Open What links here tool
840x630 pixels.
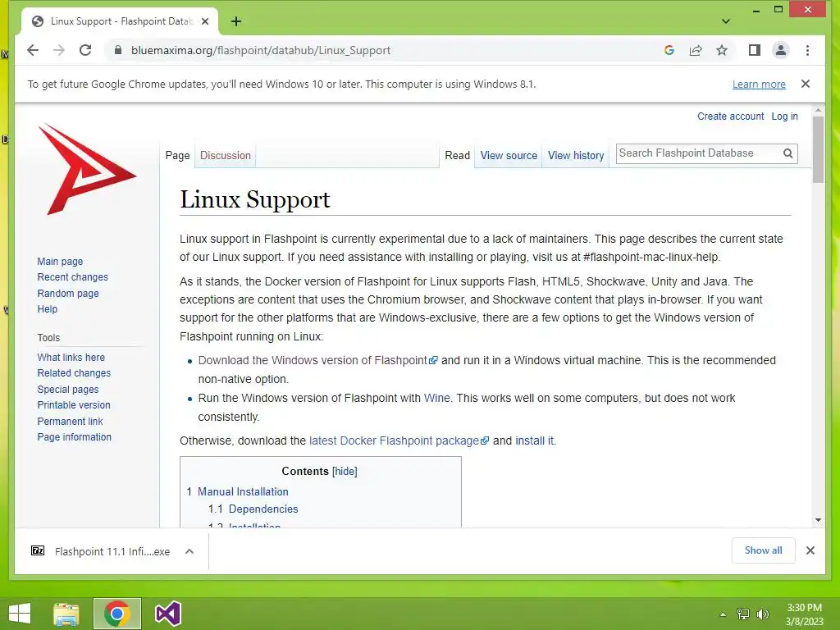(71, 358)
